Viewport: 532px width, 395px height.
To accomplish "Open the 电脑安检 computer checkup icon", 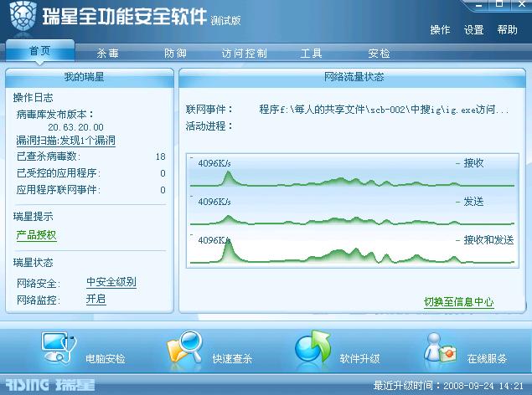I will pos(59,347).
